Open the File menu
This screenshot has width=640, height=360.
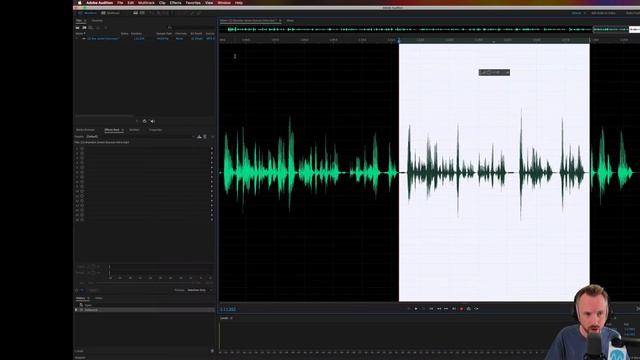(x=120, y=2)
